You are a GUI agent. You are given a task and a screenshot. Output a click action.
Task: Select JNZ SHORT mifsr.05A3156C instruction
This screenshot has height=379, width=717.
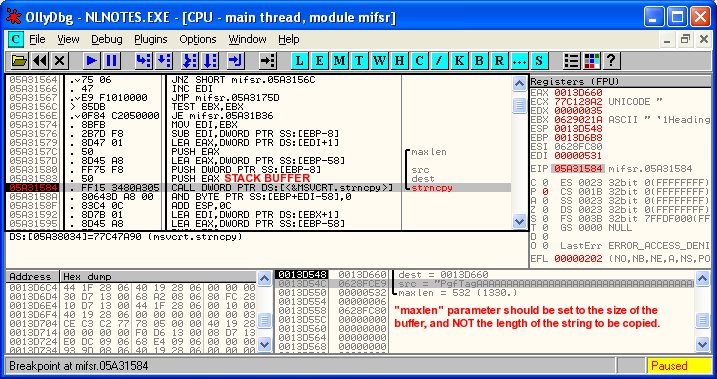(x=244, y=80)
